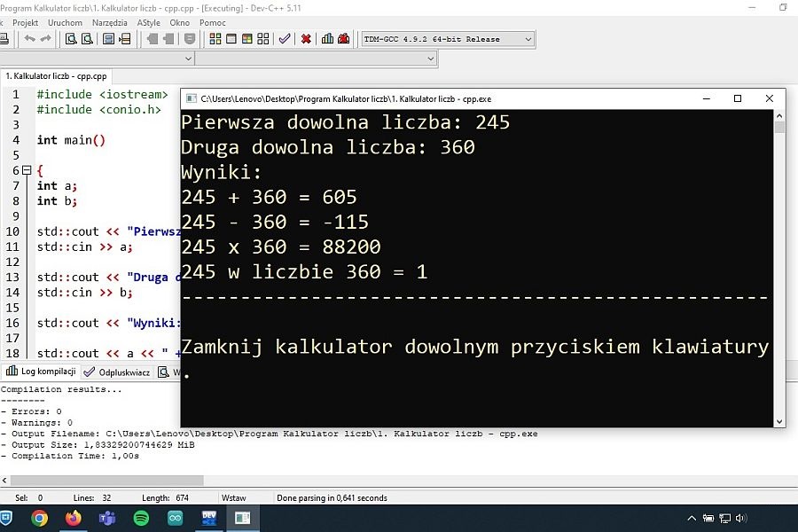Open Spotify from the taskbar
798x532 pixels.
[x=141, y=518]
